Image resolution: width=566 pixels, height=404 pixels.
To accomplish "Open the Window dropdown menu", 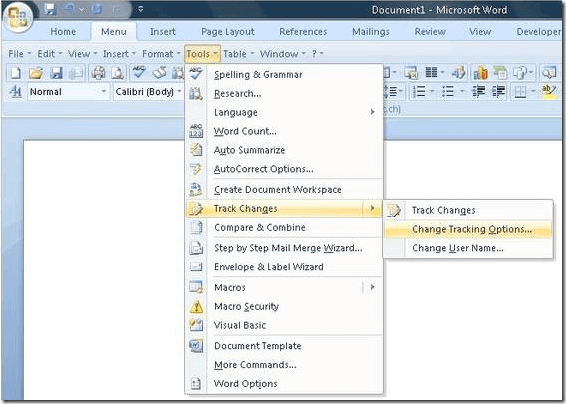I will (x=283, y=54).
